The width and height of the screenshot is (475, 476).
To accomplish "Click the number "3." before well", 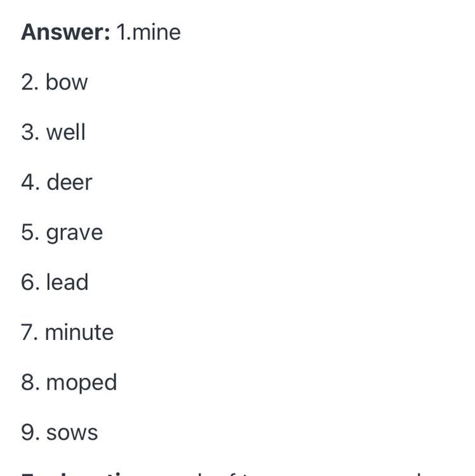I will [30, 133].
